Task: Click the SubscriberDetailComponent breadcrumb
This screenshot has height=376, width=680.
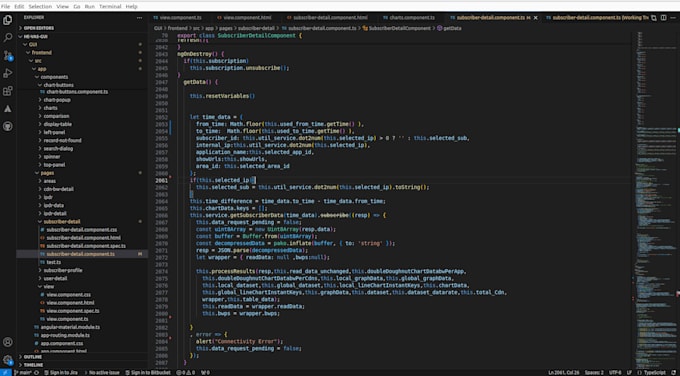Action: [x=396, y=28]
